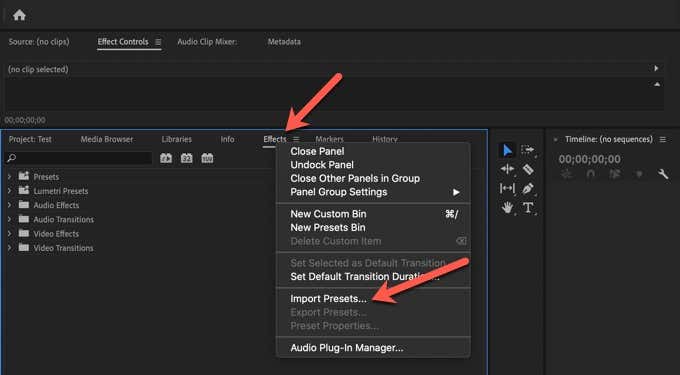The image size is (680, 375).
Task: Choose Export Presets menu item
Action: (328, 312)
